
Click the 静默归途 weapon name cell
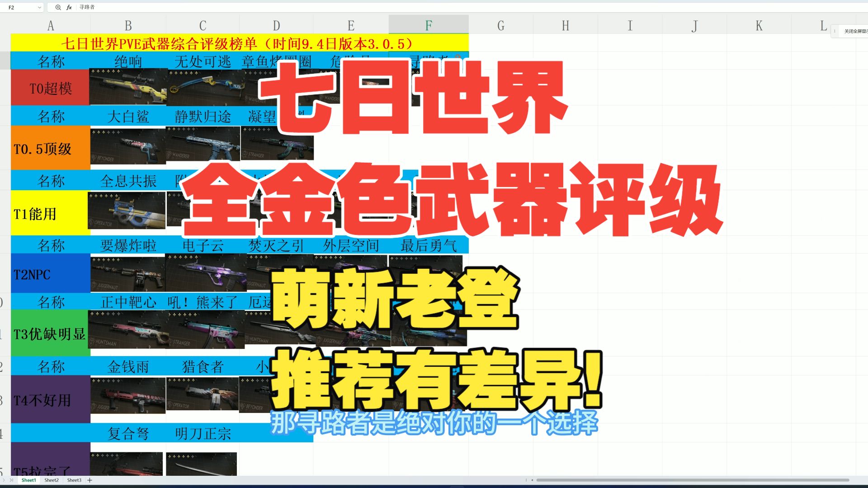[203, 117]
